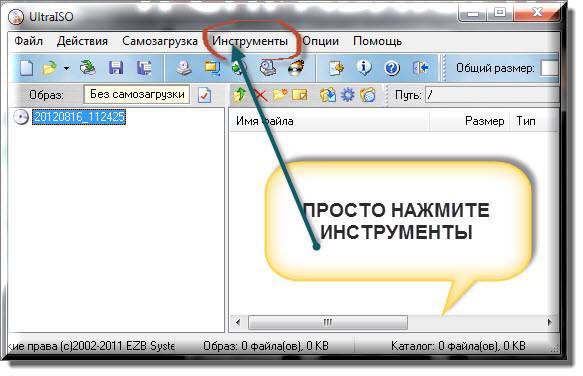Click the Образ: label
Image resolution: width=583 pixels, height=376 pixels.
[x=46, y=95]
